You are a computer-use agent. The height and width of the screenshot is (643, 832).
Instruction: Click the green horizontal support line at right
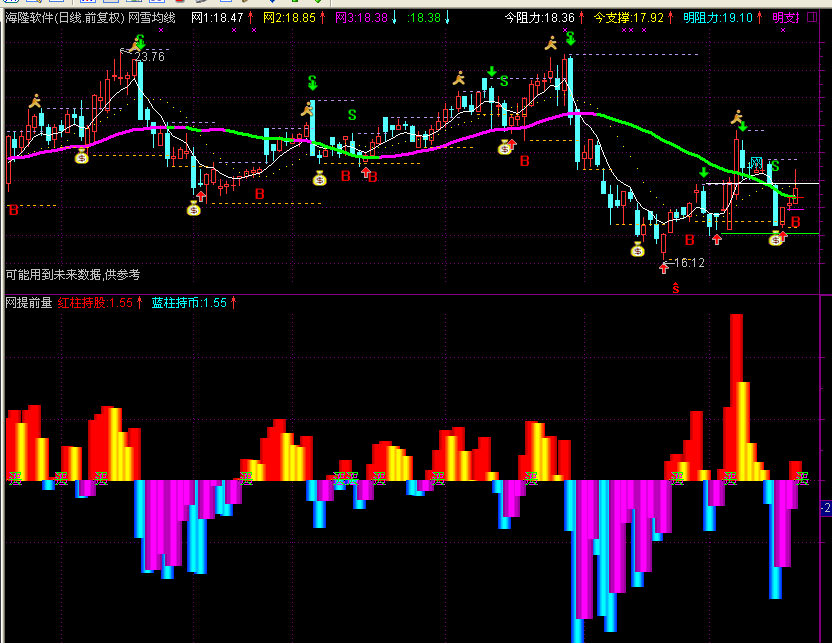[x=769, y=233]
